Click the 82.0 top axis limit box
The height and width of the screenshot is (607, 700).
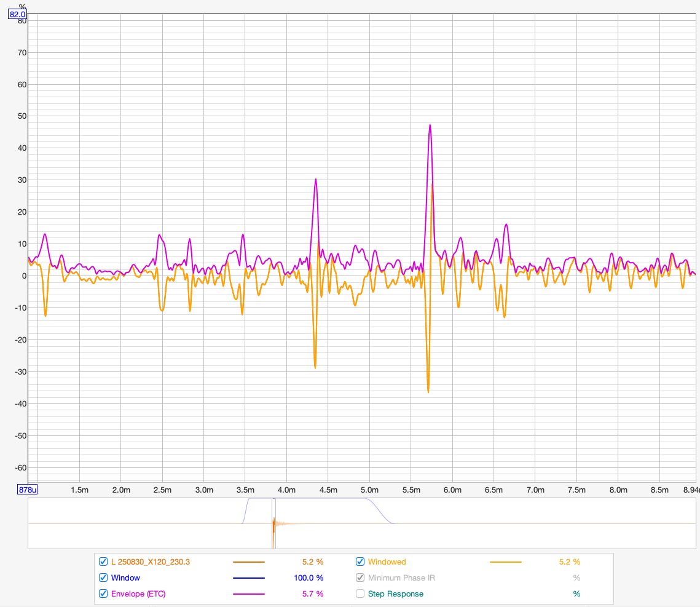17,14
